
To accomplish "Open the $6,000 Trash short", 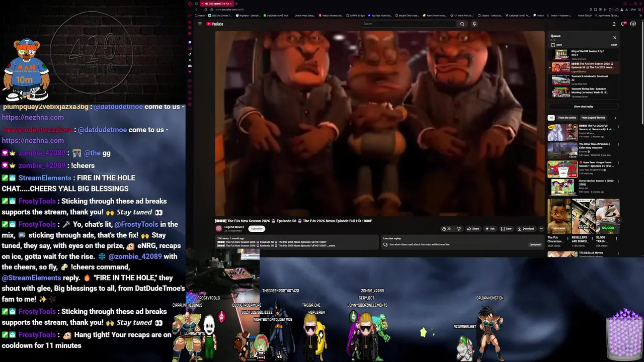I will [608, 216].
